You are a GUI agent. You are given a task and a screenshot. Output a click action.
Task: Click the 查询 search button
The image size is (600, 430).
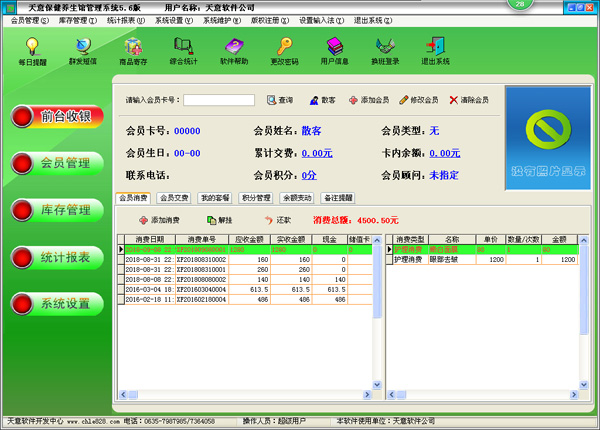(280, 100)
